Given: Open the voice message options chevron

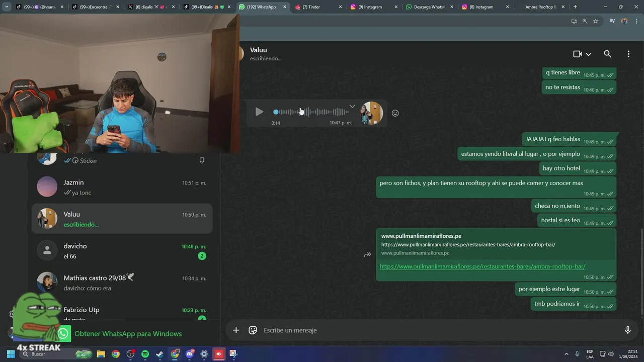Looking at the screenshot, I should coord(352,106).
